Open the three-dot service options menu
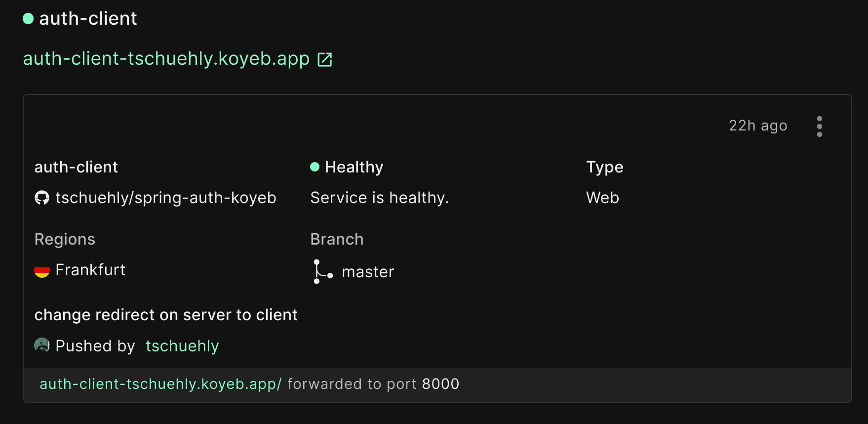Screen dimensions: 868x424 [819, 127]
